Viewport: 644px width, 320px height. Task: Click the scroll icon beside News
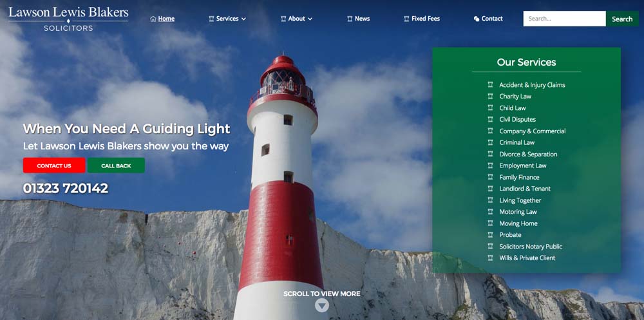(350, 19)
